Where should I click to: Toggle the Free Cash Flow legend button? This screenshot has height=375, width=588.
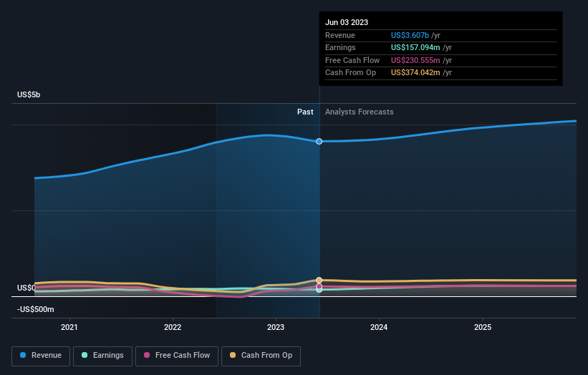(x=177, y=356)
